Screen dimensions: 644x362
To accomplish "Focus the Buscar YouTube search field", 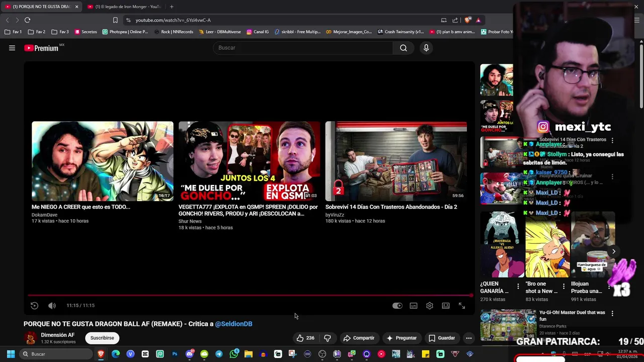I will click(x=303, y=48).
